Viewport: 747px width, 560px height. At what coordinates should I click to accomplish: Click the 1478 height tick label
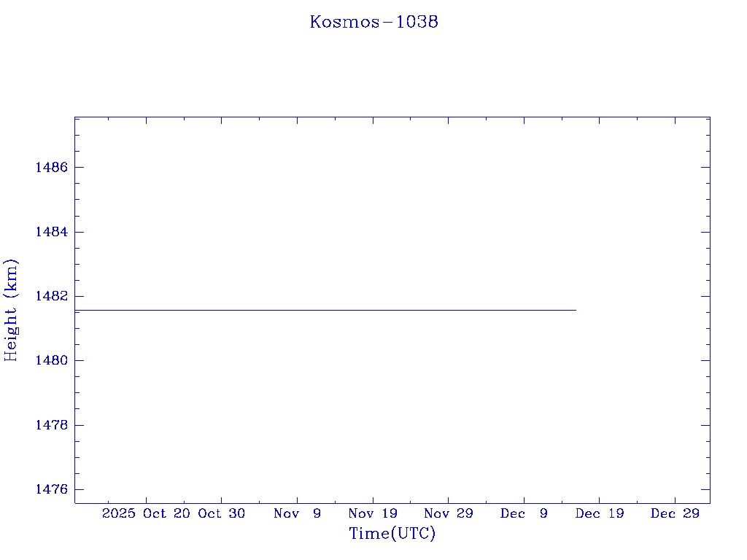click(x=51, y=425)
